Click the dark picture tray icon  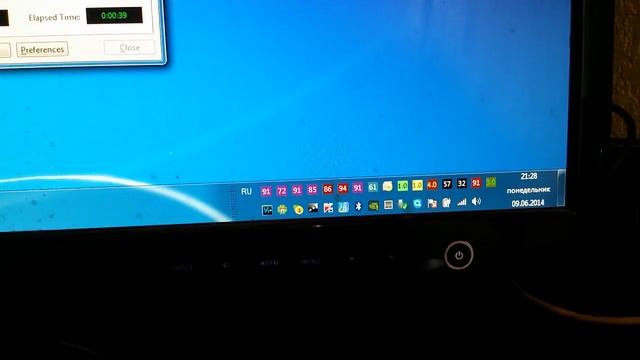pyautogui.click(x=313, y=208)
